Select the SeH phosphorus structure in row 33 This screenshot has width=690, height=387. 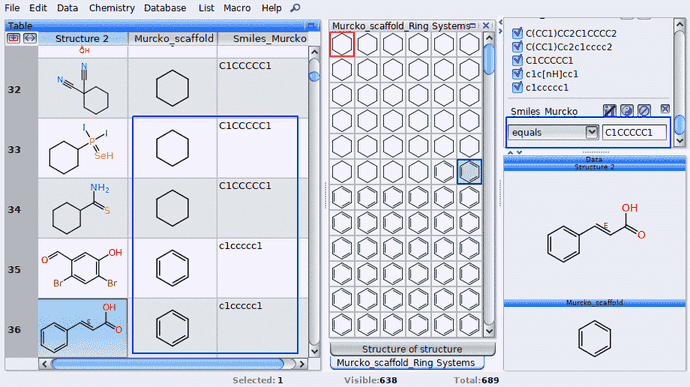tap(83, 149)
